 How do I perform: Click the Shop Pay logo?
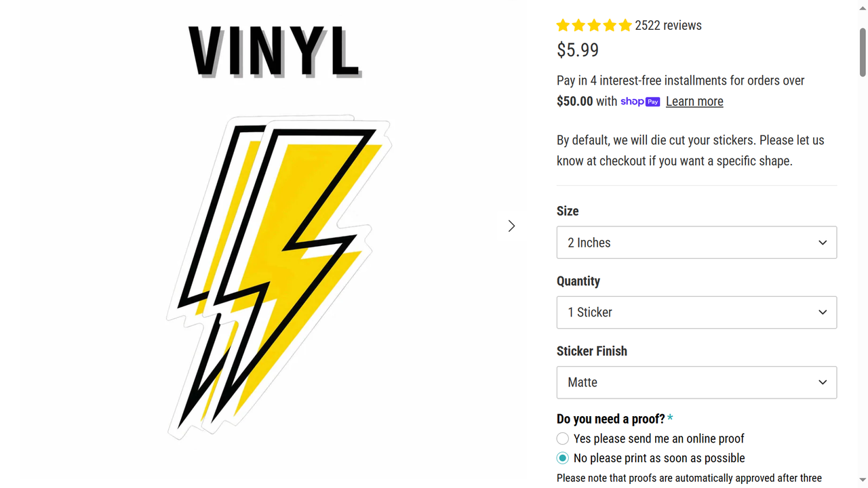point(640,102)
